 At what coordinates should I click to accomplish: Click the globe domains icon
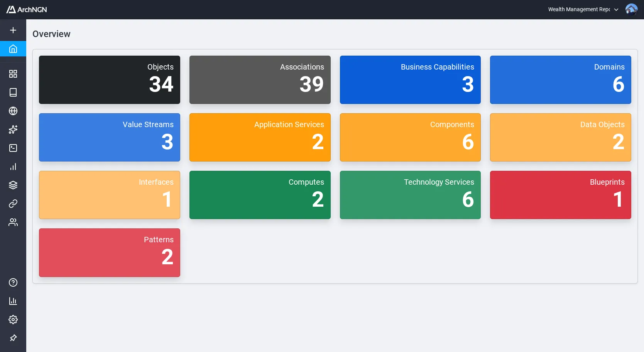[13, 111]
